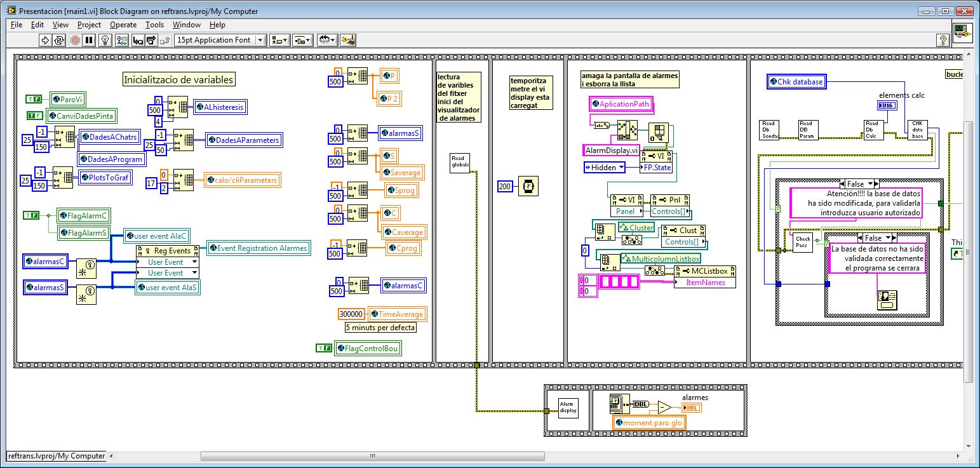
Task: Open the Distribute Objects dropdown
Action: click(303, 40)
